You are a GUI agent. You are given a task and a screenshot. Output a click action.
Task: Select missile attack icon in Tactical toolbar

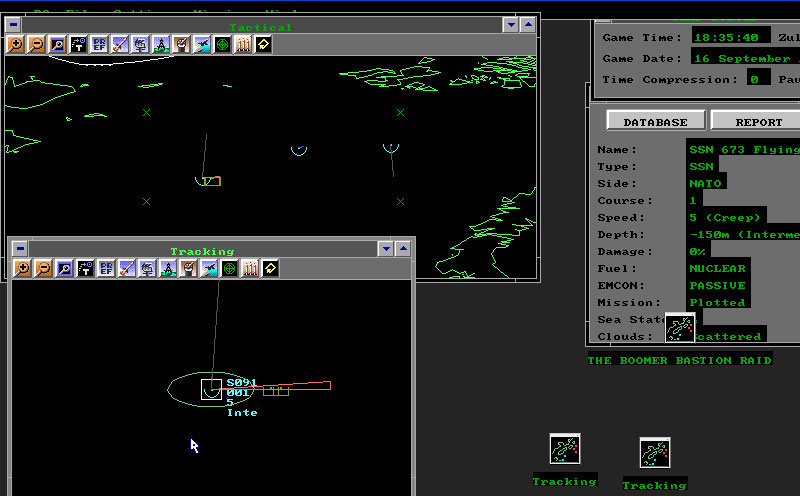[x=120, y=45]
